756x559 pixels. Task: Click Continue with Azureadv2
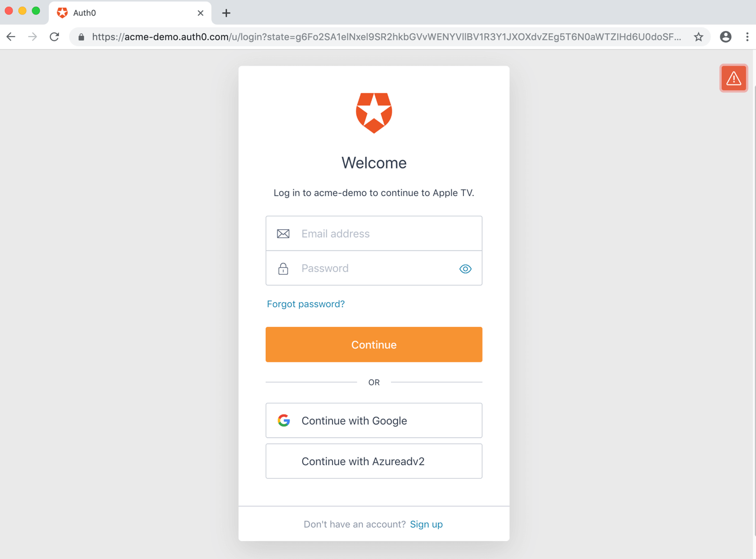374,461
